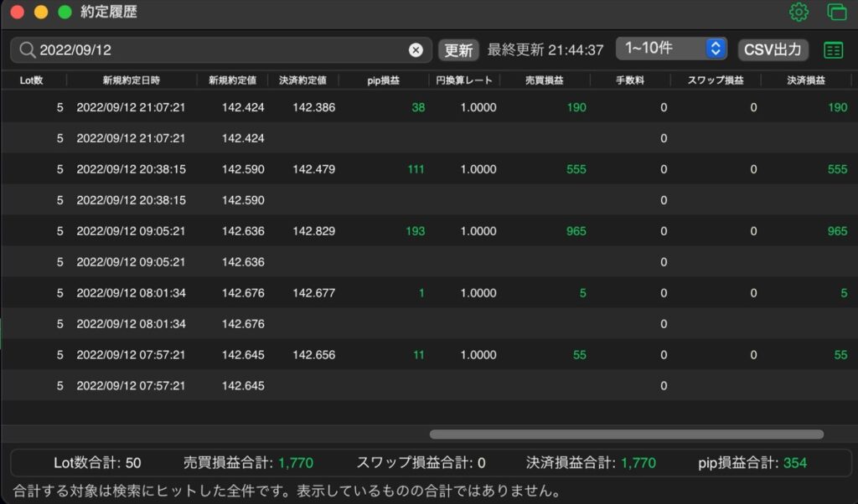The image size is (858, 504).
Task: Click the pip損益合計 354 summary
Action: 752,463
